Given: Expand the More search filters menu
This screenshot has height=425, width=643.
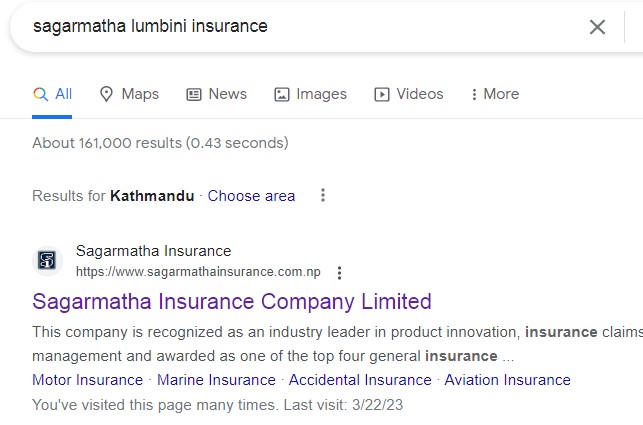Looking at the screenshot, I should 495,94.
